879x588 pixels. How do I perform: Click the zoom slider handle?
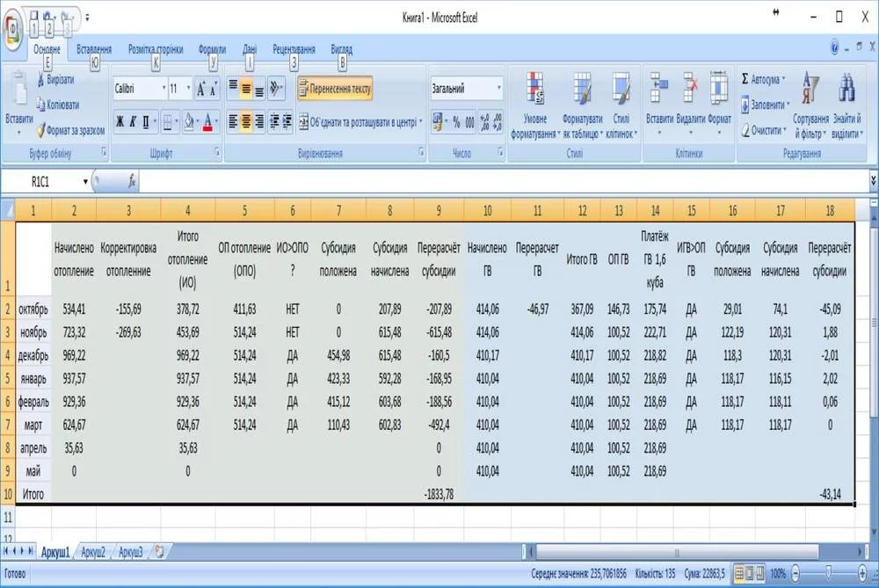tap(829, 573)
